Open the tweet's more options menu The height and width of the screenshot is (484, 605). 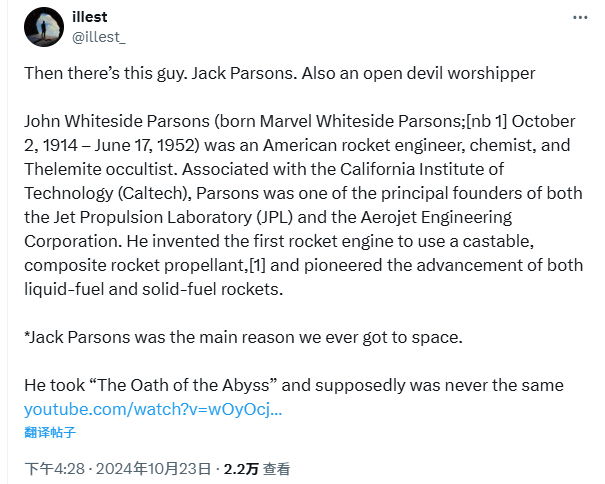[x=580, y=18]
